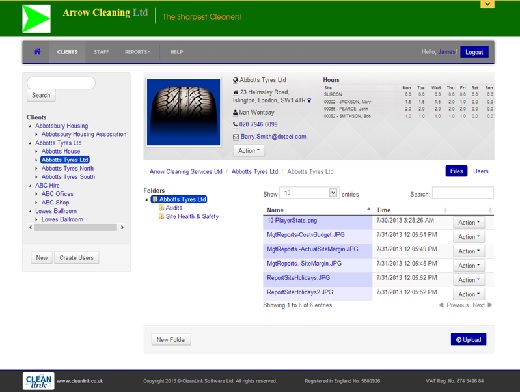
Task: Collapse the top yellow chevron panel
Action: tap(487, 4)
